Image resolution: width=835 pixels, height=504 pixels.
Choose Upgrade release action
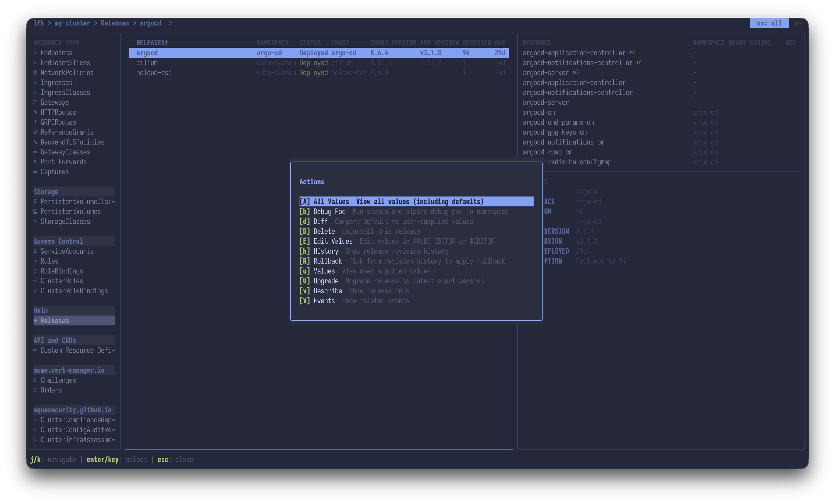(x=416, y=281)
